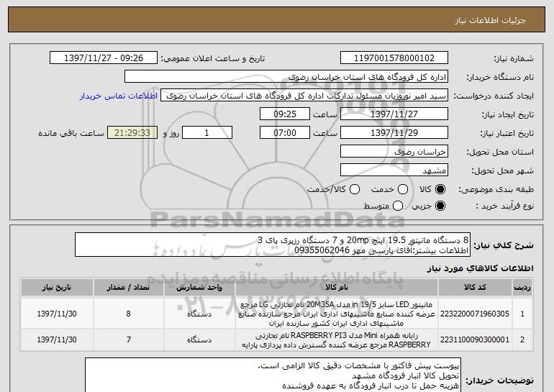Click the RASPBERRY PI3 mini computer item name
This screenshot has width=554, height=392.
[337, 339]
